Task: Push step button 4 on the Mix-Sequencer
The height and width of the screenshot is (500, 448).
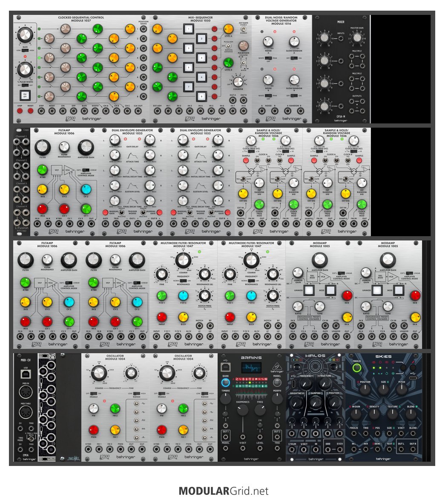Action: pos(201,58)
